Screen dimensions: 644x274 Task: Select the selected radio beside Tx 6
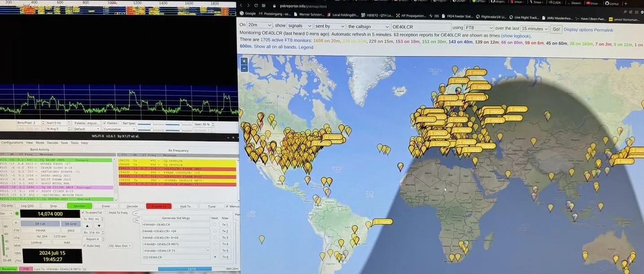pos(215,257)
